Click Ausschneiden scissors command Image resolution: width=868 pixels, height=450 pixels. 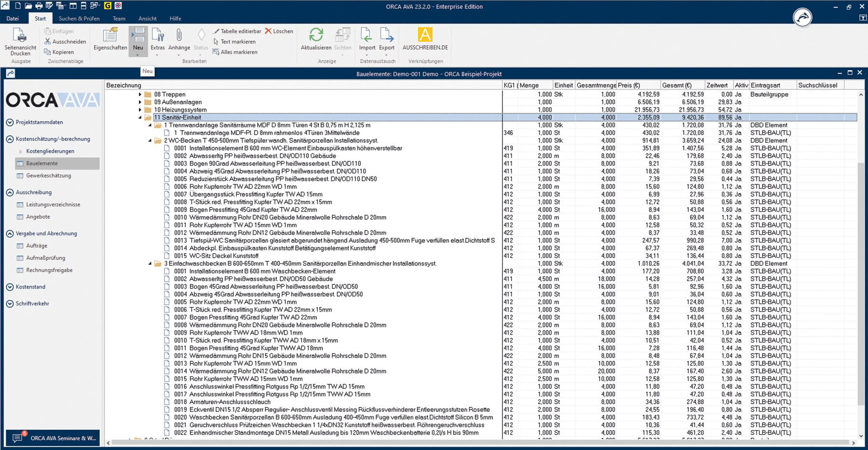coord(65,41)
